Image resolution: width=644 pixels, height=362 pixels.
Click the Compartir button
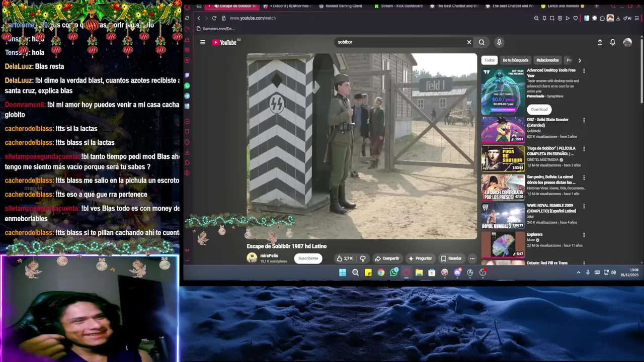point(387,258)
